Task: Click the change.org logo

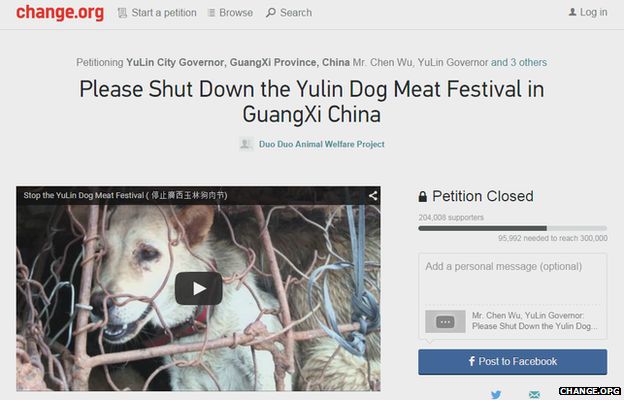Action: 60,12
